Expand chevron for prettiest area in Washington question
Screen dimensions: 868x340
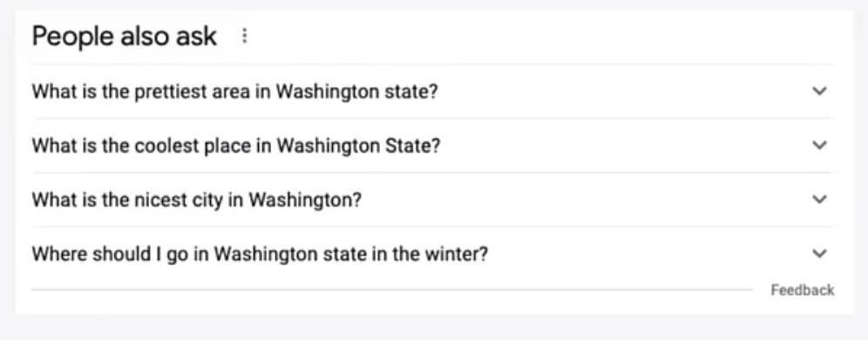coord(818,91)
